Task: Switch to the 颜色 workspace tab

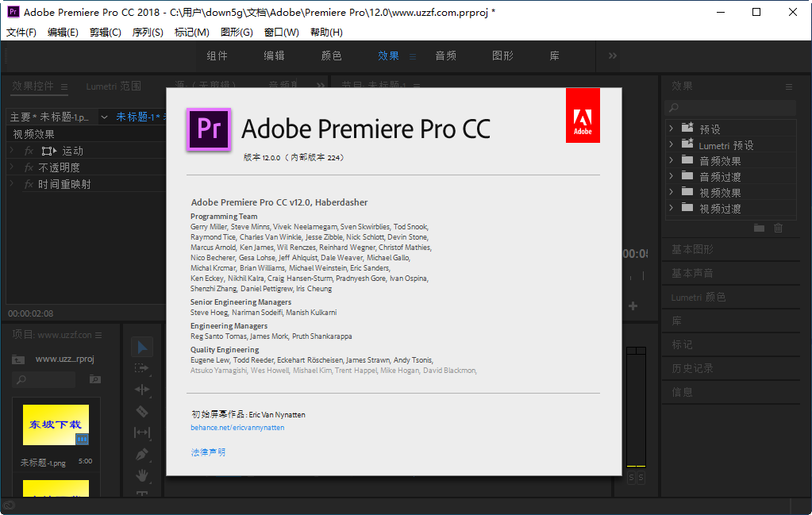Action: [x=331, y=56]
